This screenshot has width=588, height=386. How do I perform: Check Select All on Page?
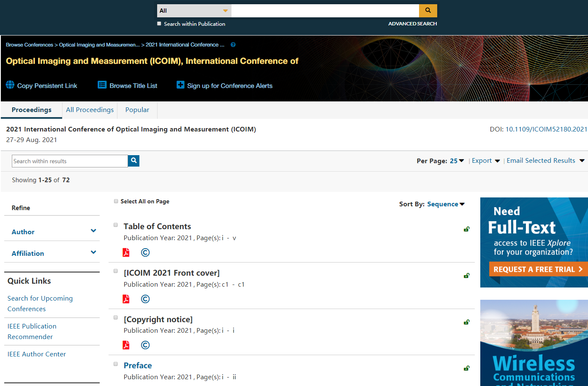pos(116,201)
